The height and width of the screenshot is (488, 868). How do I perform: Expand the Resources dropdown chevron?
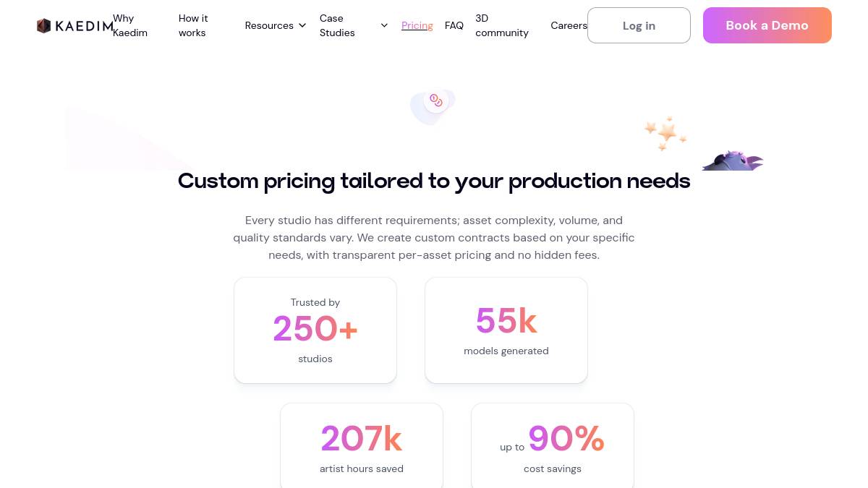[x=302, y=25]
